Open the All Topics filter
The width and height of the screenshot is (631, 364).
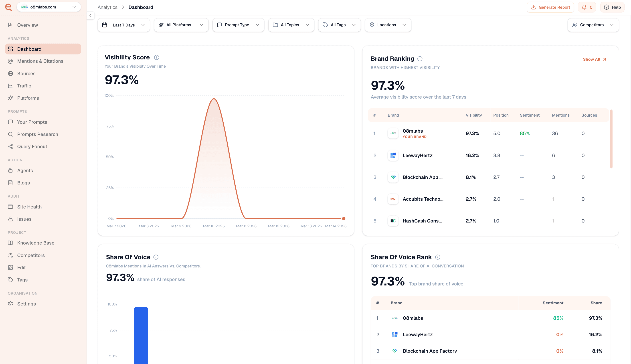pyautogui.click(x=291, y=25)
